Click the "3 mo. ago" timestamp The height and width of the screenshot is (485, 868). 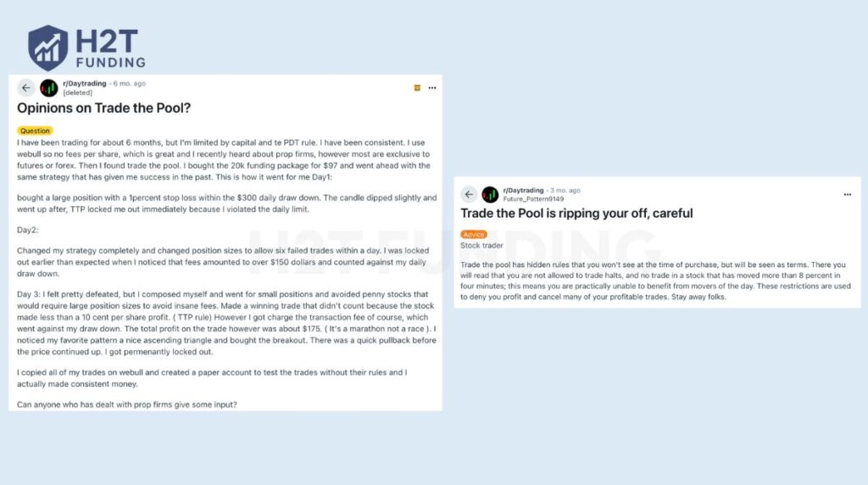(x=565, y=191)
